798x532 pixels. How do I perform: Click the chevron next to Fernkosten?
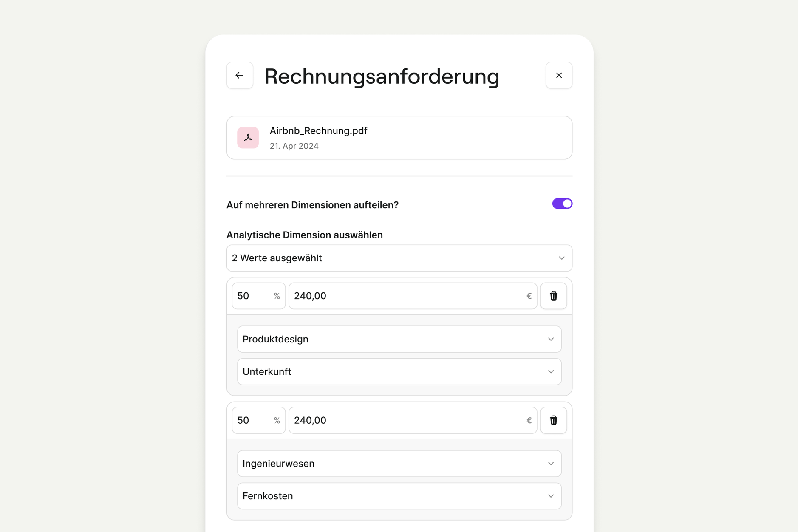551,496
